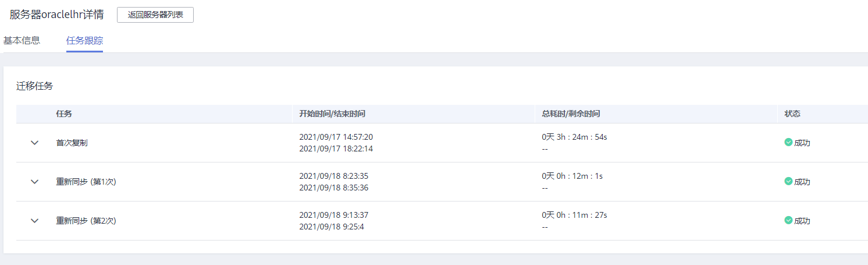
Task: Select the 重新同步 (第2次) task name
Action: [86, 221]
